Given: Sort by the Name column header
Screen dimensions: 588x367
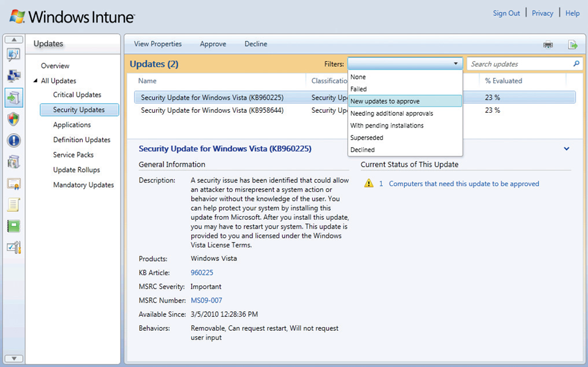Looking at the screenshot, I should pyautogui.click(x=148, y=81).
